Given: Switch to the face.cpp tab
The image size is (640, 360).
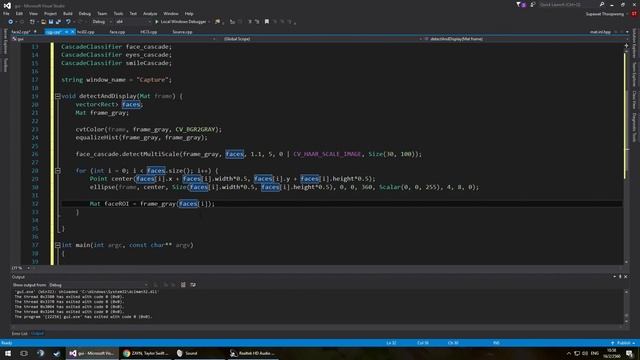Looking at the screenshot, I should 117,32.
